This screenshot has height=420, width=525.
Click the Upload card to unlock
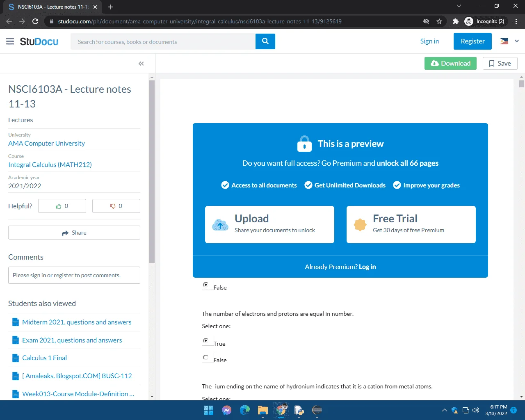tap(269, 224)
